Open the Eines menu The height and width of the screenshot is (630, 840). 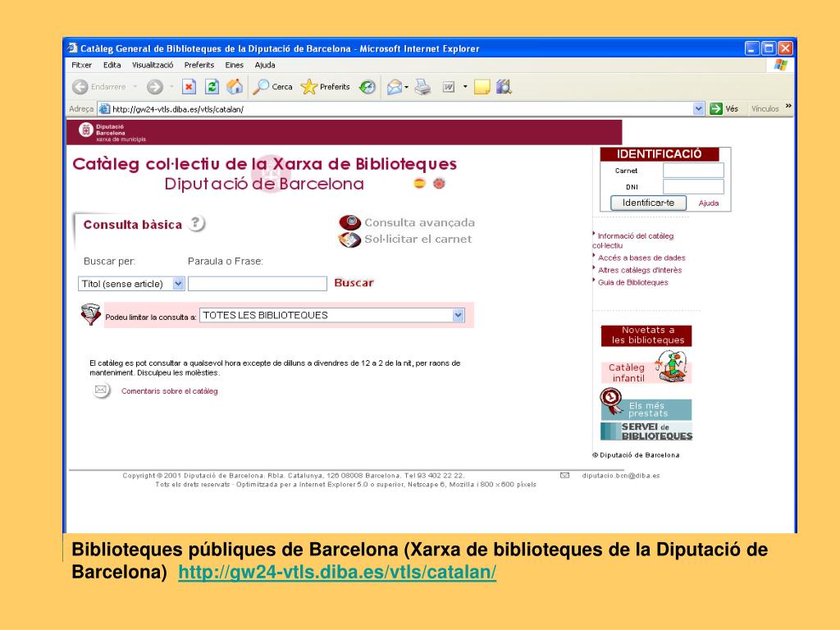(x=234, y=65)
